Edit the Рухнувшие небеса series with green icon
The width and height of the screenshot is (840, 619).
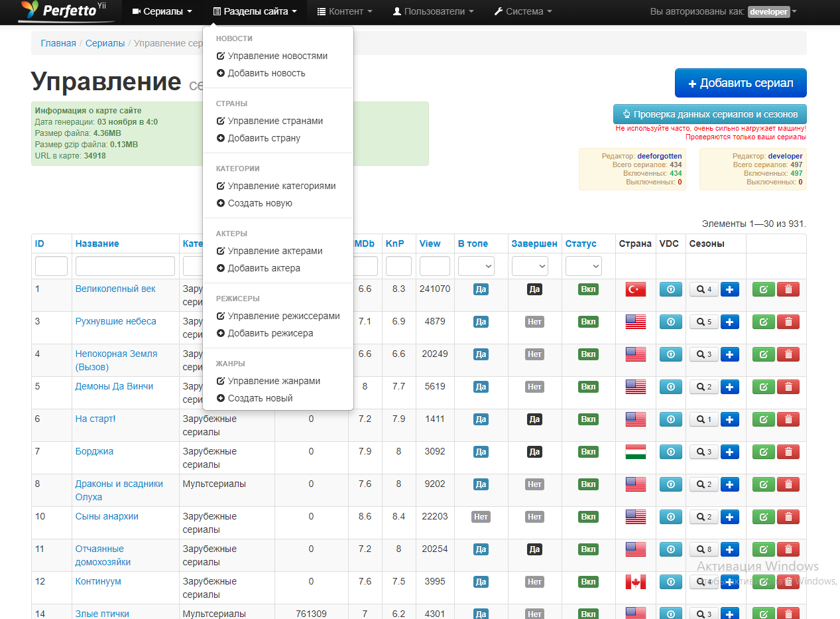(x=763, y=322)
